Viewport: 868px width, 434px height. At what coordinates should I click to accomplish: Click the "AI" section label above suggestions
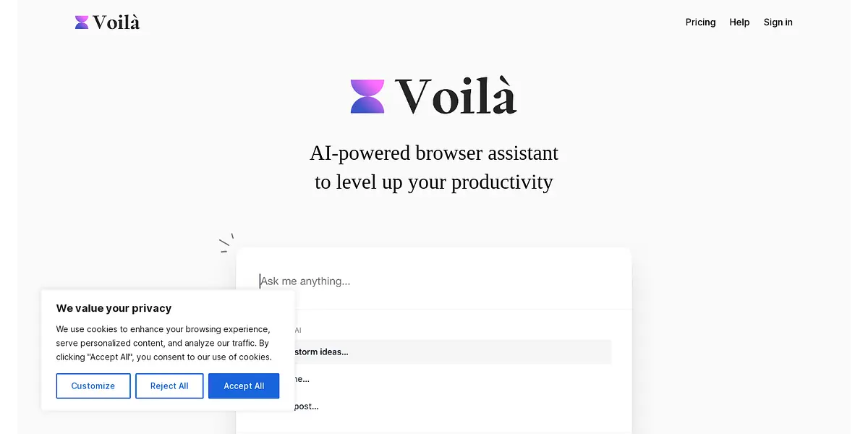(297, 330)
